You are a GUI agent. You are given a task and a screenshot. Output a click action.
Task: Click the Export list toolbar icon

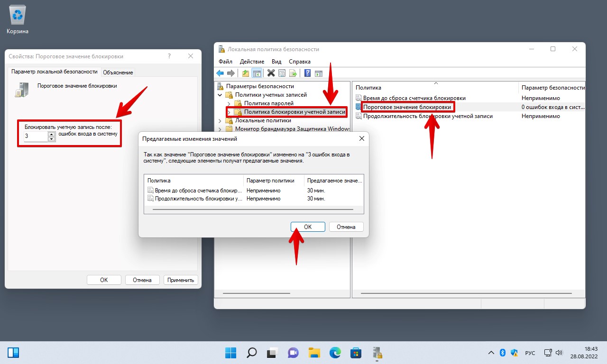click(x=292, y=73)
